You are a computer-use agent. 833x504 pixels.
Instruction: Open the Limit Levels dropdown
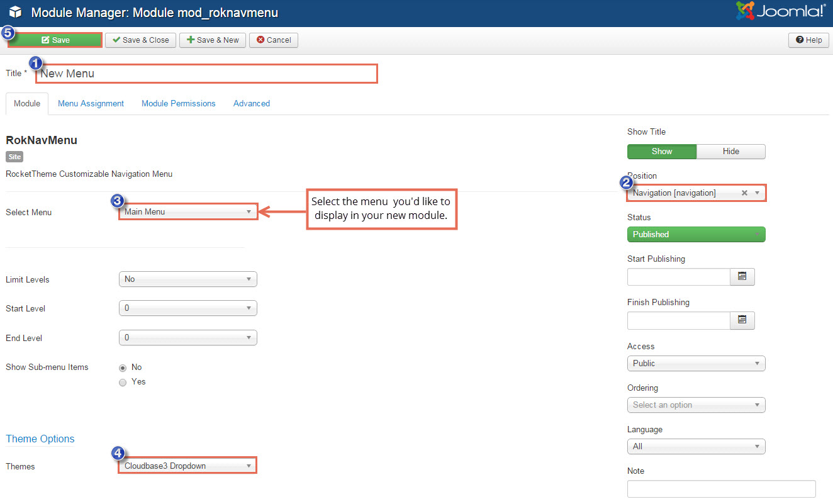click(x=187, y=279)
